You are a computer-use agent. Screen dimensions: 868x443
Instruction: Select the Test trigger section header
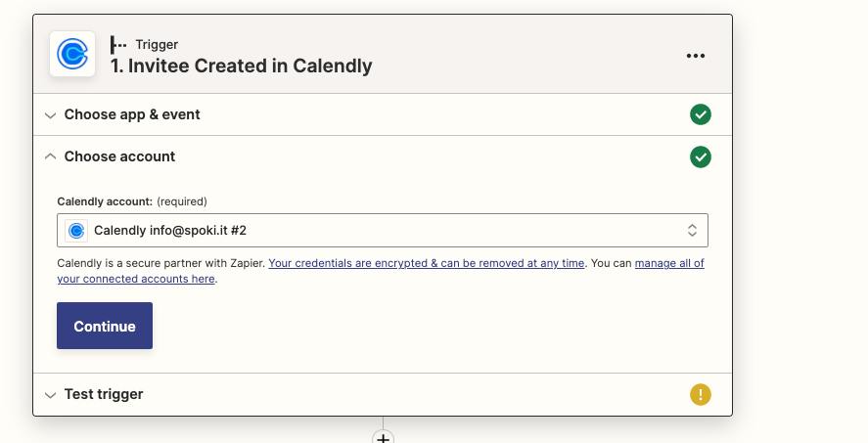pyautogui.click(x=104, y=394)
